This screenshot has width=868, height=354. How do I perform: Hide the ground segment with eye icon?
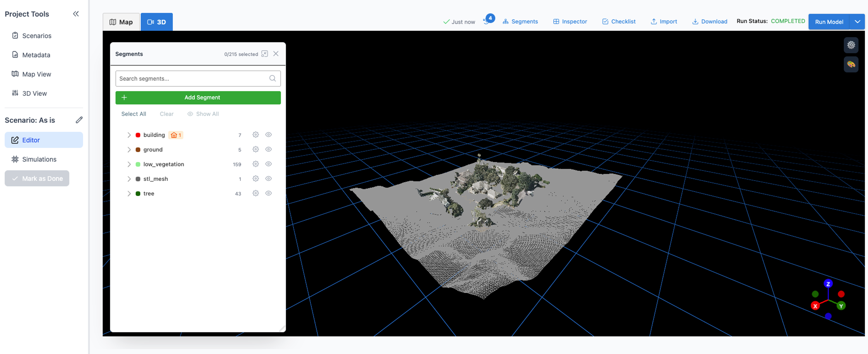268,149
